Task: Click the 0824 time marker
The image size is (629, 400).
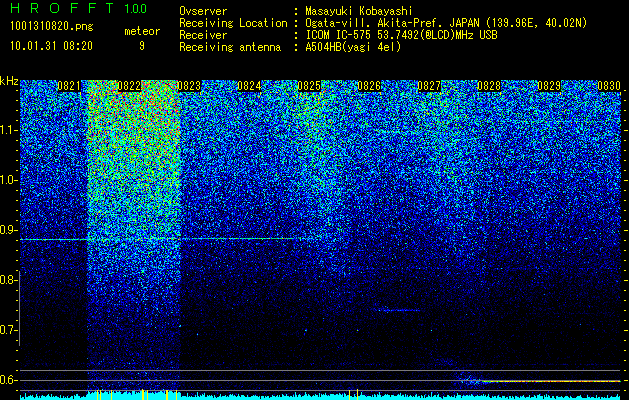Action: tap(249, 86)
